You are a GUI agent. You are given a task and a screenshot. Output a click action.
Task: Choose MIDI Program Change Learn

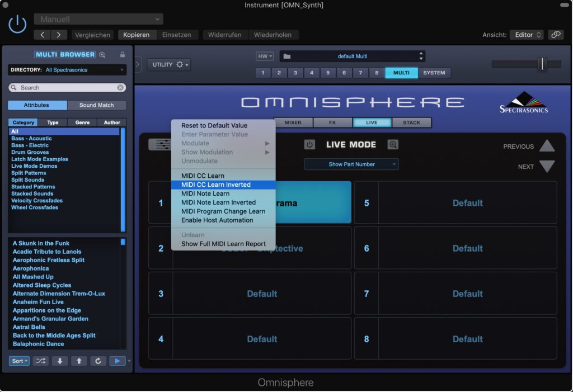[x=223, y=211]
